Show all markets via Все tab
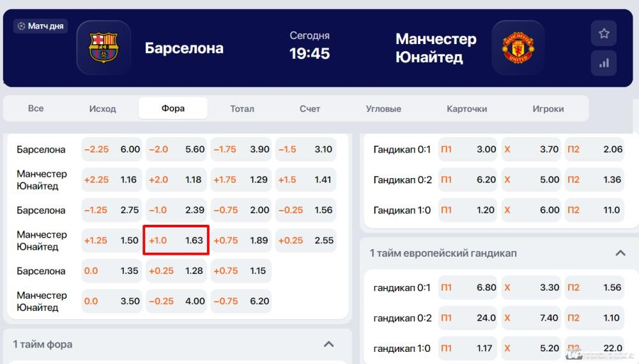The image size is (639, 364). [36, 109]
